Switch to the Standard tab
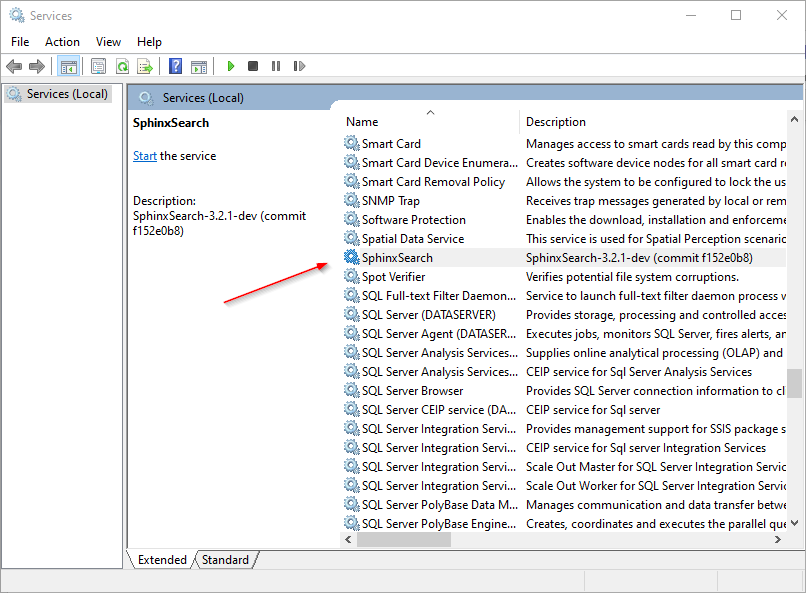The height and width of the screenshot is (593, 806). click(x=225, y=560)
